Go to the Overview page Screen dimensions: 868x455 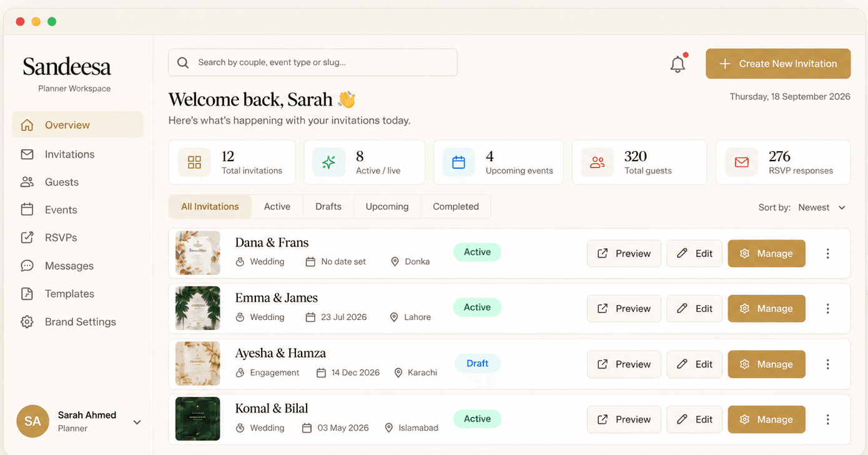click(x=77, y=125)
